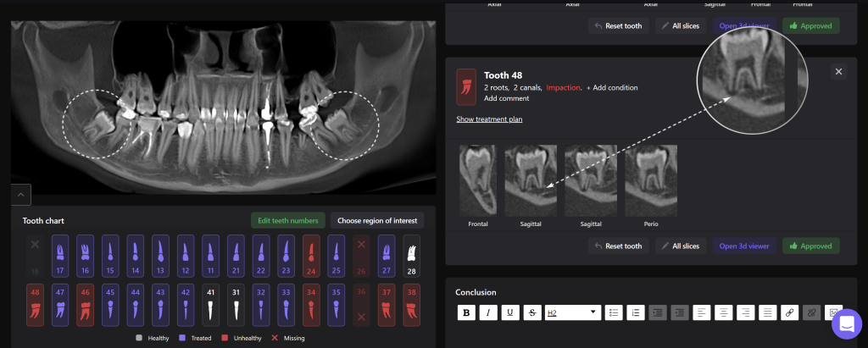
Task: Close the Tooth 48 card
Action: coord(839,72)
